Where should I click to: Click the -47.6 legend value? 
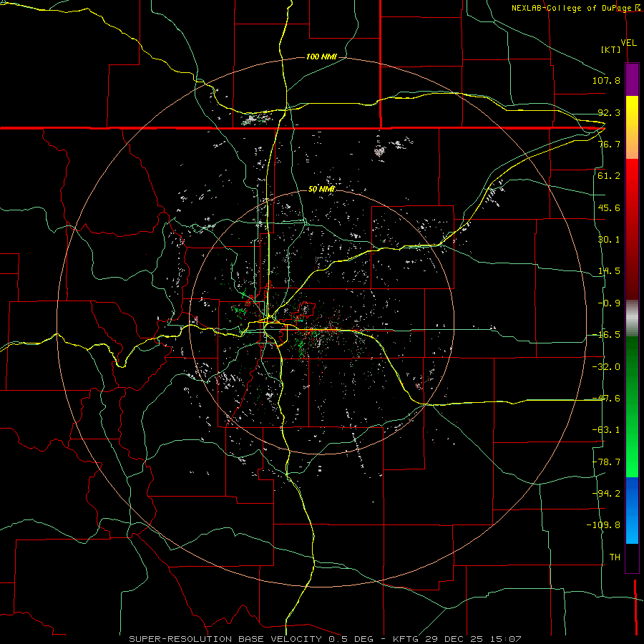606,399
